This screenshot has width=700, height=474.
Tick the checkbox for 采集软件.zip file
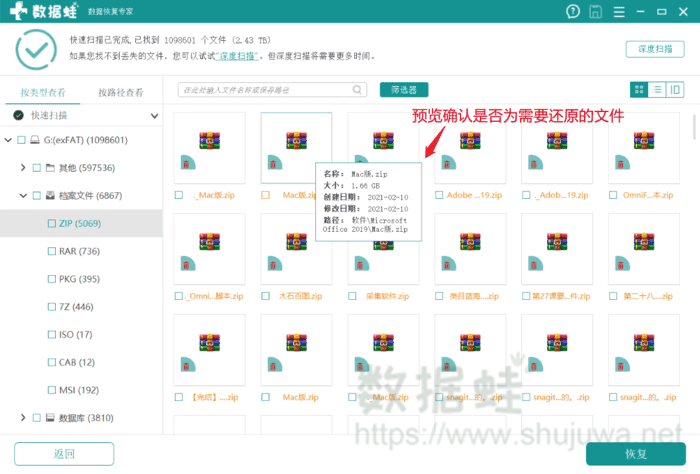tap(352, 296)
